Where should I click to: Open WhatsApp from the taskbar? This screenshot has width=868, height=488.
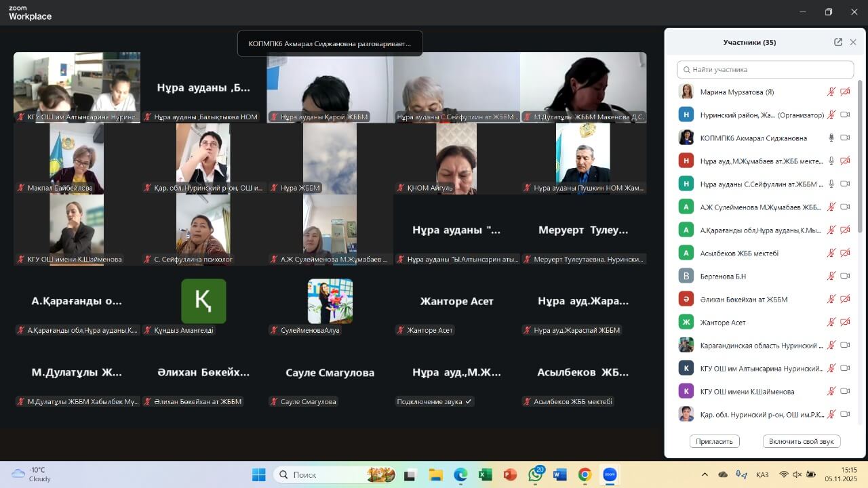535,474
